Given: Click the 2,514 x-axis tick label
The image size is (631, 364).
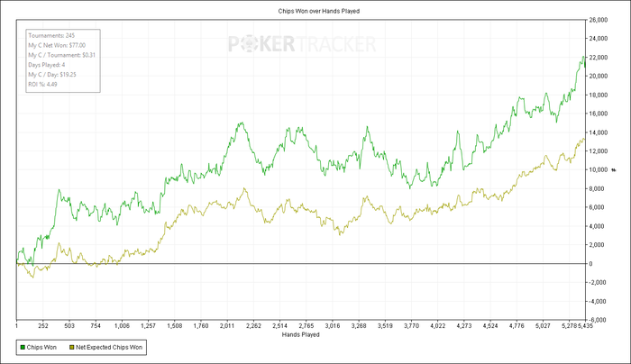Looking at the screenshot, I should 279,326.
